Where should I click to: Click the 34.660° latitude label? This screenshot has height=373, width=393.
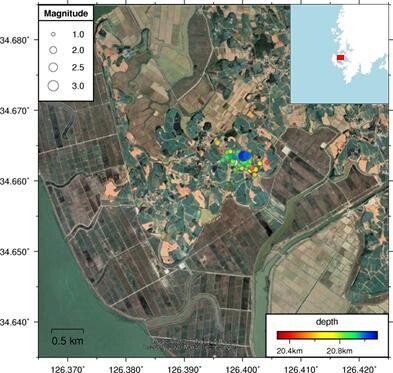tap(15, 181)
